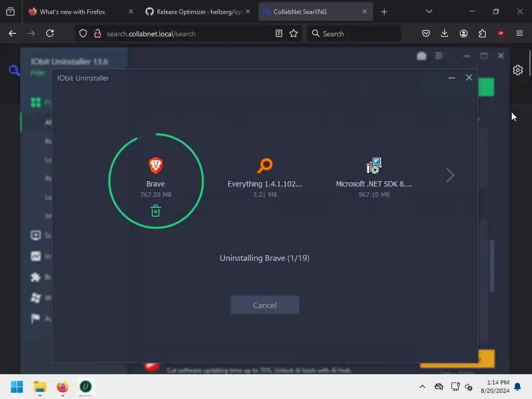The height and width of the screenshot is (399, 532).
Task: Minimize the IObit Uninstaller dialog
Action: pyautogui.click(x=451, y=78)
